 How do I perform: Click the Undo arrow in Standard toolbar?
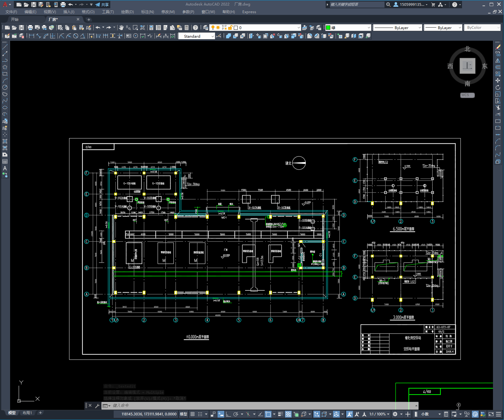click(x=98, y=28)
